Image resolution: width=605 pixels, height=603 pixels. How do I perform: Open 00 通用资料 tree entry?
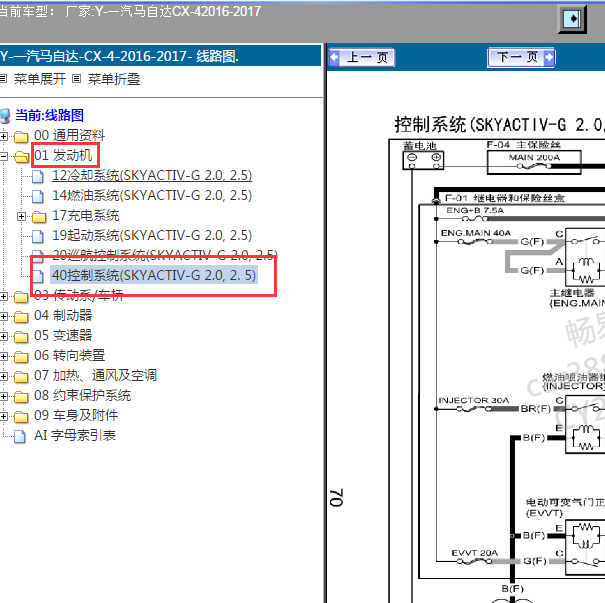pyautogui.click(x=69, y=135)
